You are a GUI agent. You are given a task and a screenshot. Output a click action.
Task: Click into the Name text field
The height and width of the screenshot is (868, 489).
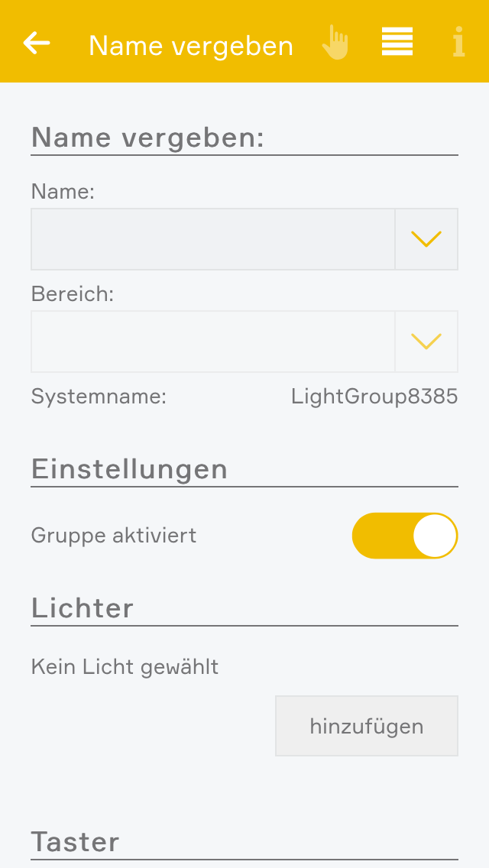point(212,239)
